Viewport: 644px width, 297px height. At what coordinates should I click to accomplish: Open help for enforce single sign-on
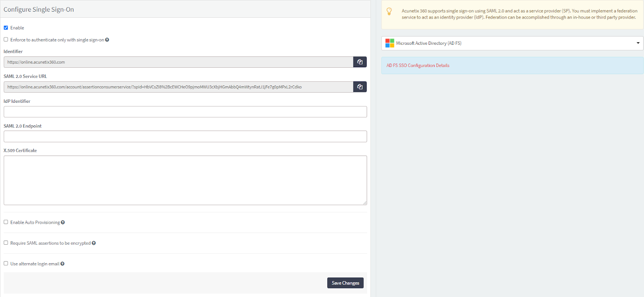107,40
